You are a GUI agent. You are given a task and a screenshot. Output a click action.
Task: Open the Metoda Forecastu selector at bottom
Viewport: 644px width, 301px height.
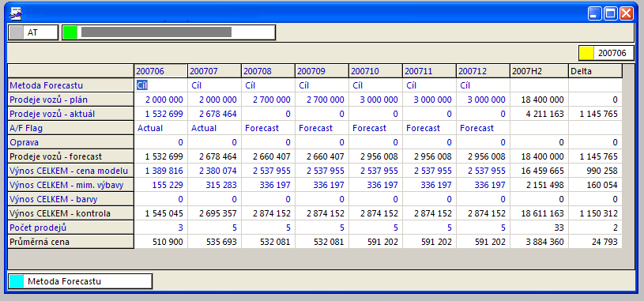tap(80, 281)
